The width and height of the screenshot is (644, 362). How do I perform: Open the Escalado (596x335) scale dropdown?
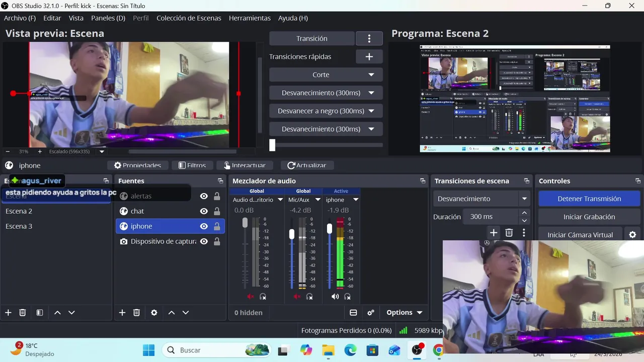point(102,151)
